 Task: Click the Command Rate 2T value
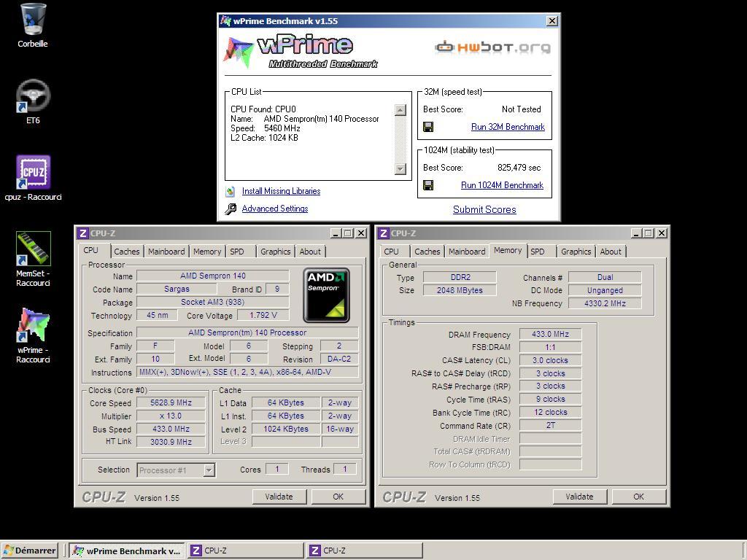point(550,425)
